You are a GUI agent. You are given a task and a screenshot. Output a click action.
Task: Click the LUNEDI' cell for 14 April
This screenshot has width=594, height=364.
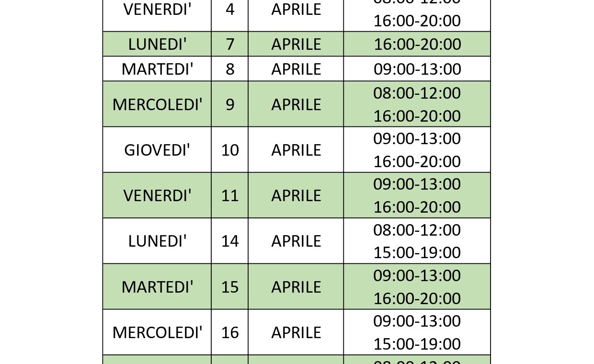(157, 241)
